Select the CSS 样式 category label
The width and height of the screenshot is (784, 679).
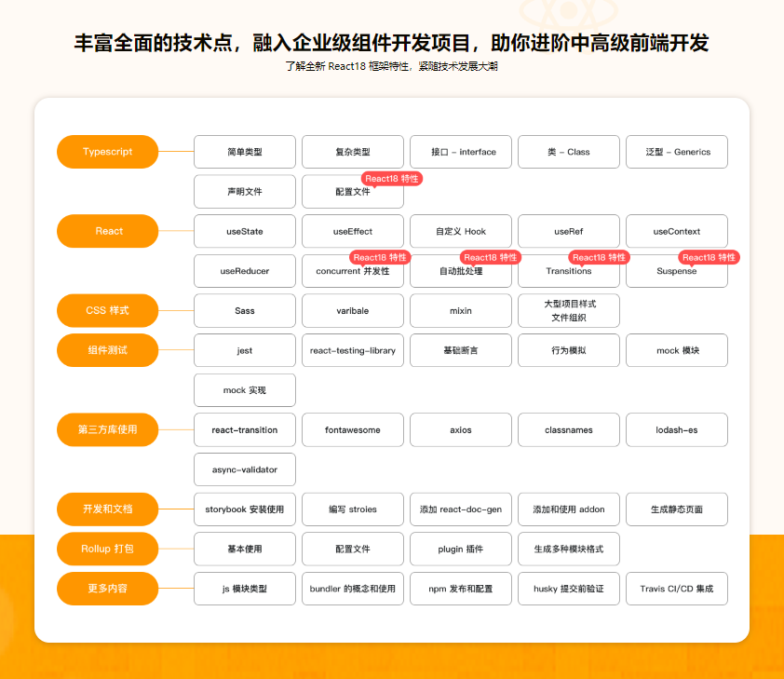107,310
